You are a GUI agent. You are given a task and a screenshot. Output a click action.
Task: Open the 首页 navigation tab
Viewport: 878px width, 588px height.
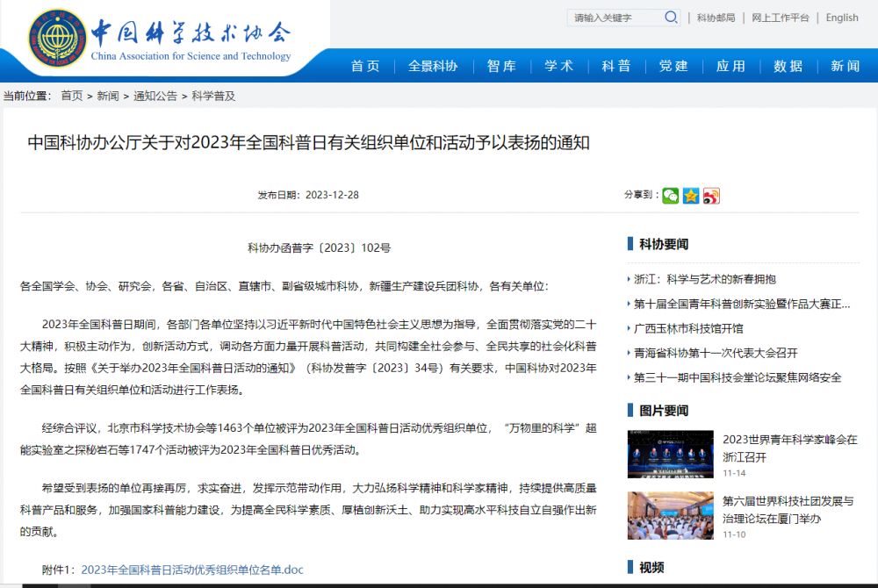[x=365, y=67]
